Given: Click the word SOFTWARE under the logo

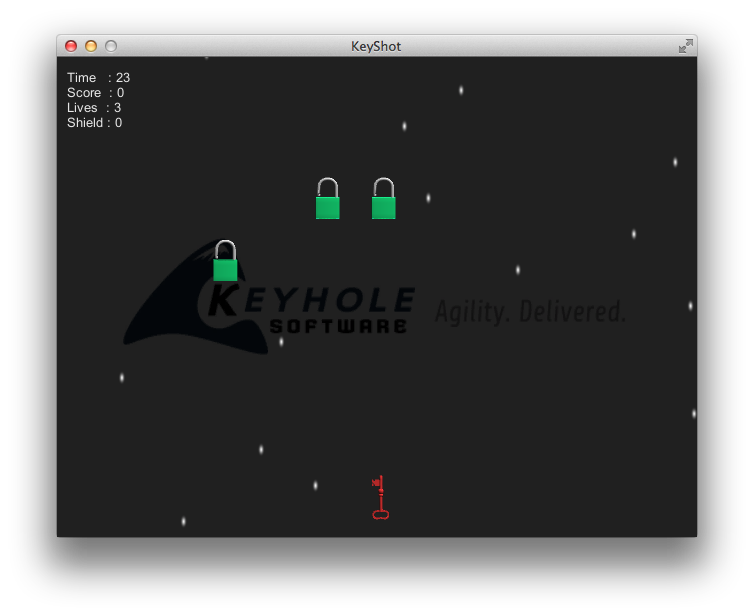Looking at the screenshot, I should [338, 326].
